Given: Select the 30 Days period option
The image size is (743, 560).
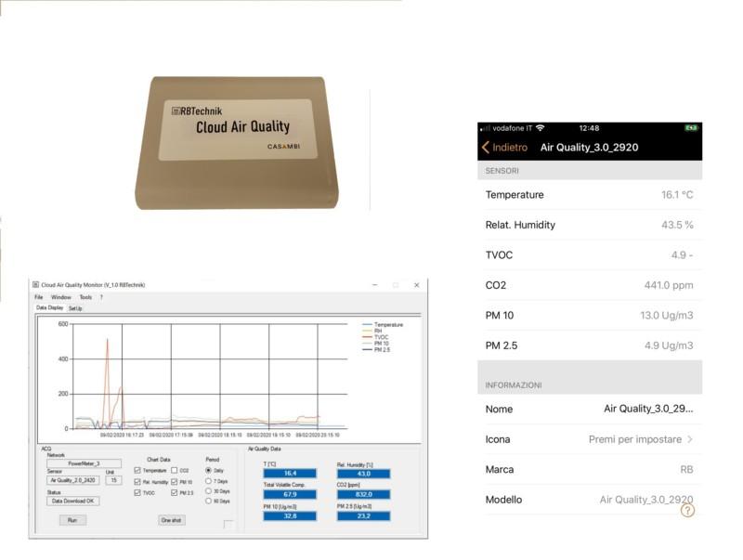Looking at the screenshot, I should coord(208,491).
